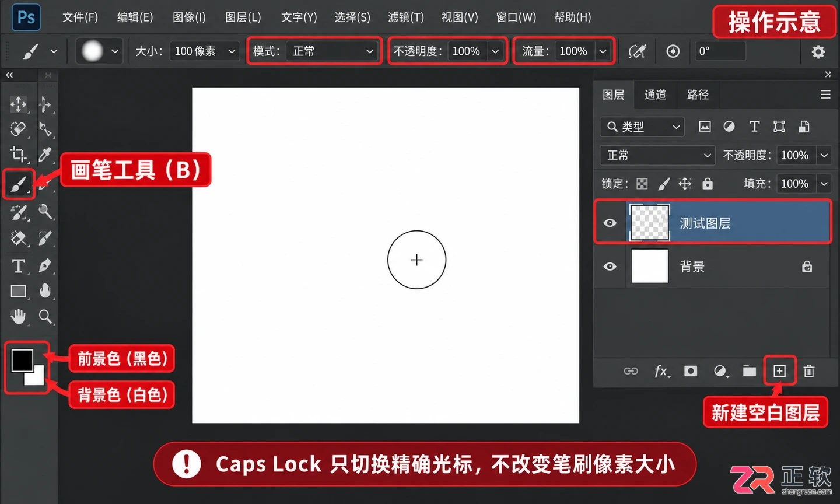This screenshot has height=504, width=840.
Task: Open the layer 填充 dropdown
Action: click(x=824, y=184)
